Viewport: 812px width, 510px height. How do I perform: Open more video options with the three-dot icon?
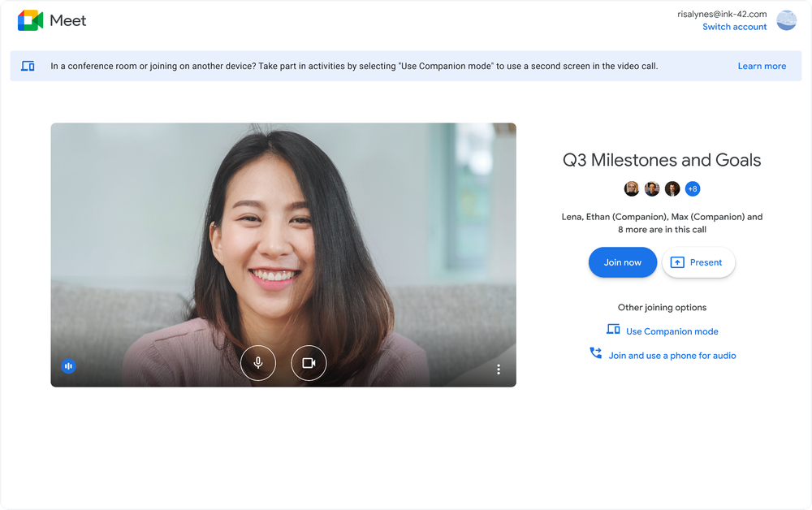pyautogui.click(x=499, y=369)
